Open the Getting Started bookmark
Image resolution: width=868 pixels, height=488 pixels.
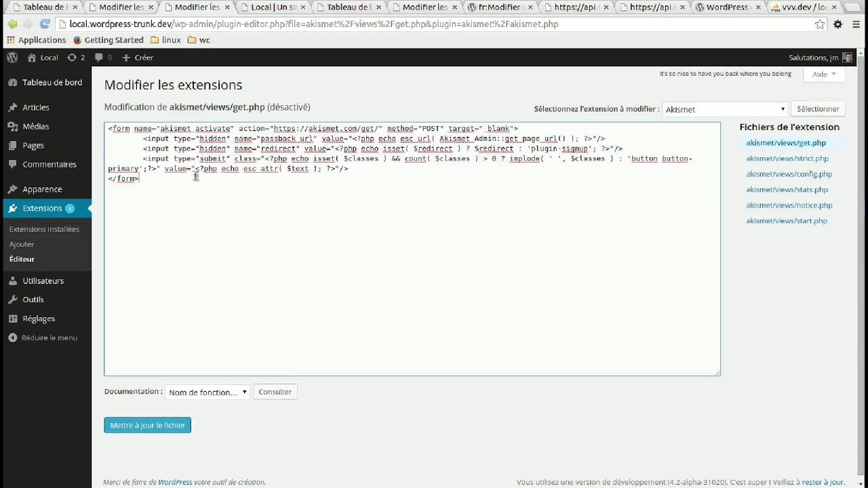coord(108,40)
